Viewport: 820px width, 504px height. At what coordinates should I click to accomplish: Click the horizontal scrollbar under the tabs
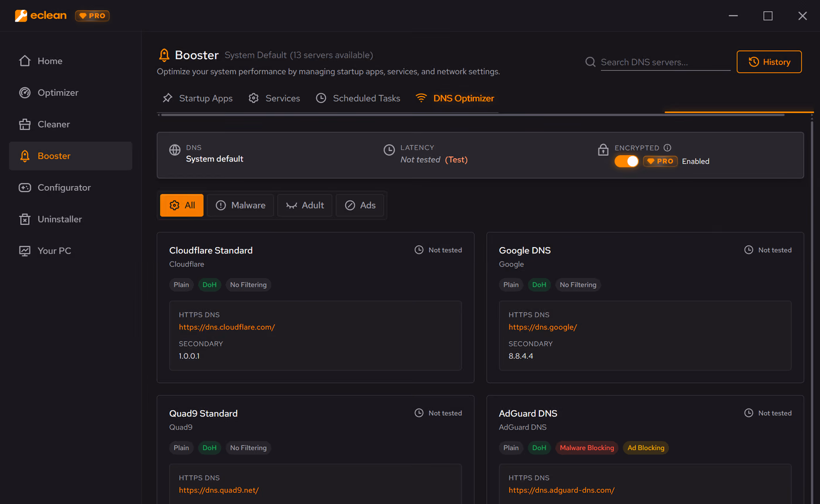point(473,115)
